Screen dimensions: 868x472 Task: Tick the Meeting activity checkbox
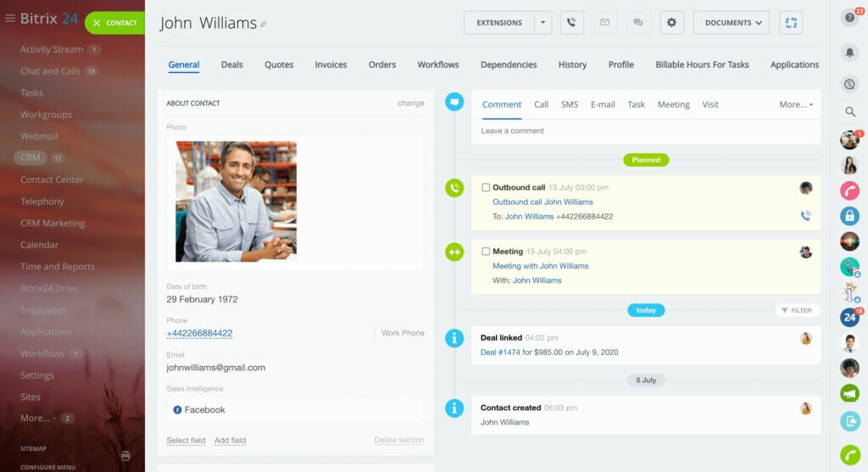pos(486,252)
